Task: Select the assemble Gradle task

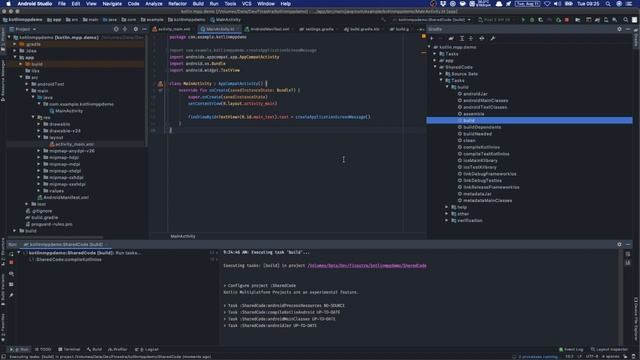Action: [473, 114]
